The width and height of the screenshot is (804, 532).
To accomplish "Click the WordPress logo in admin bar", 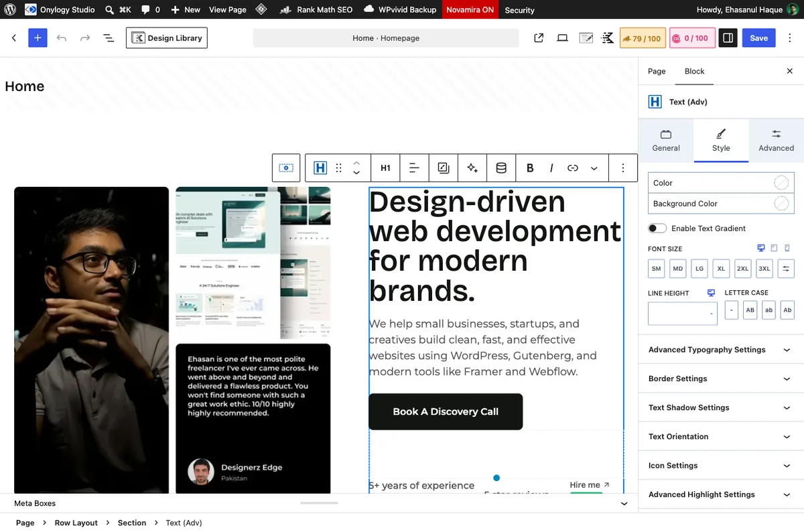I will (11, 10).
